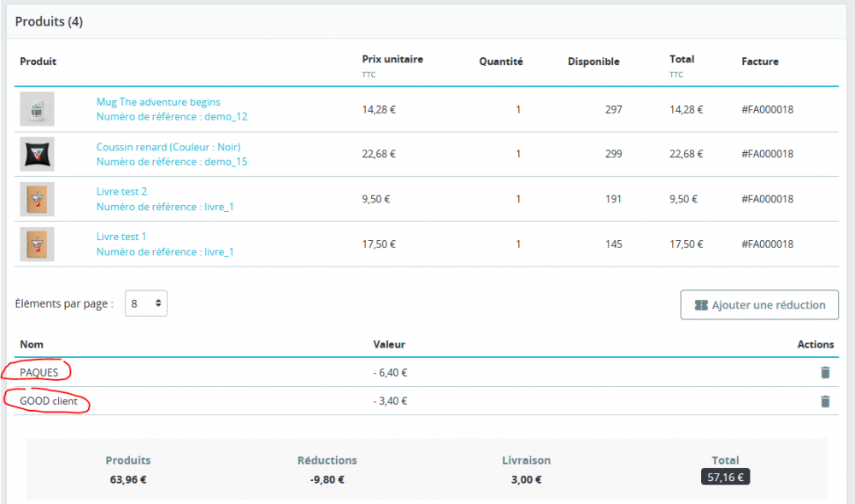Viewport: 855px width, 504px height.
Task: Delete the PAQUES discount with trash icon
Action: (x=825, y=372)
